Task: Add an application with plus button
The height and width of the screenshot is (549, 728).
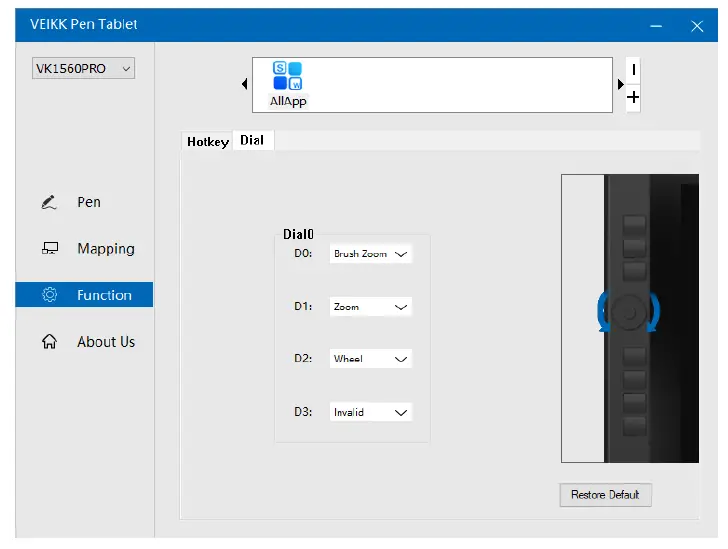Action: click(633, 98)
